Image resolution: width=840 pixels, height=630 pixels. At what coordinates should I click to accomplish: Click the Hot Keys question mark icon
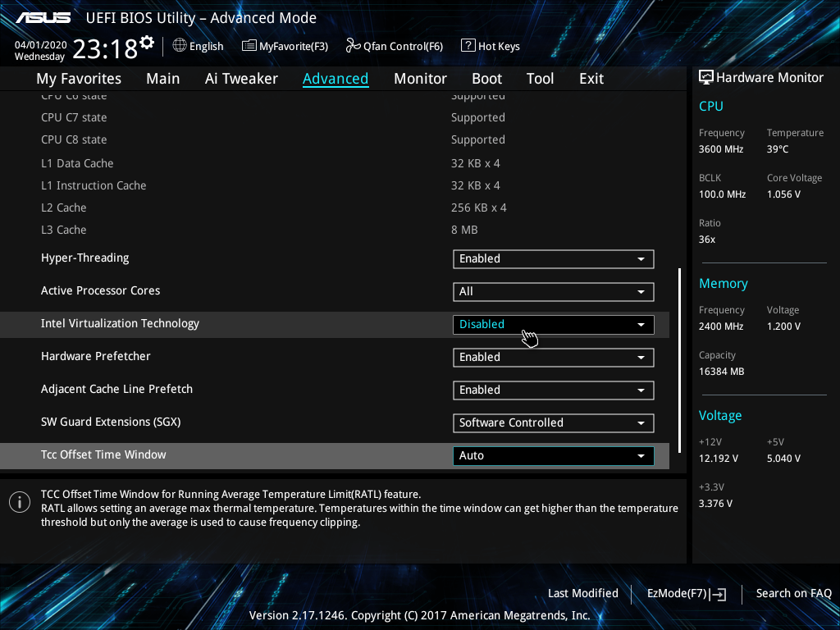(468, 46)
